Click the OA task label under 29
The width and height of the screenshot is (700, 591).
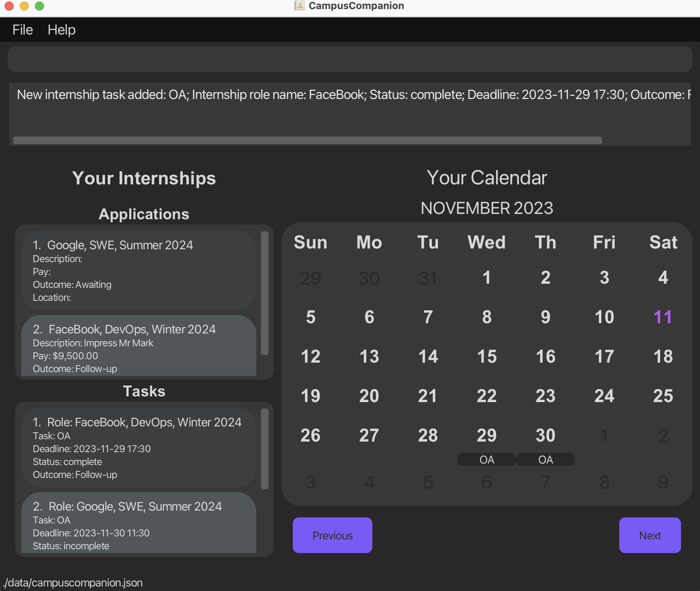(x=487, y=459)
